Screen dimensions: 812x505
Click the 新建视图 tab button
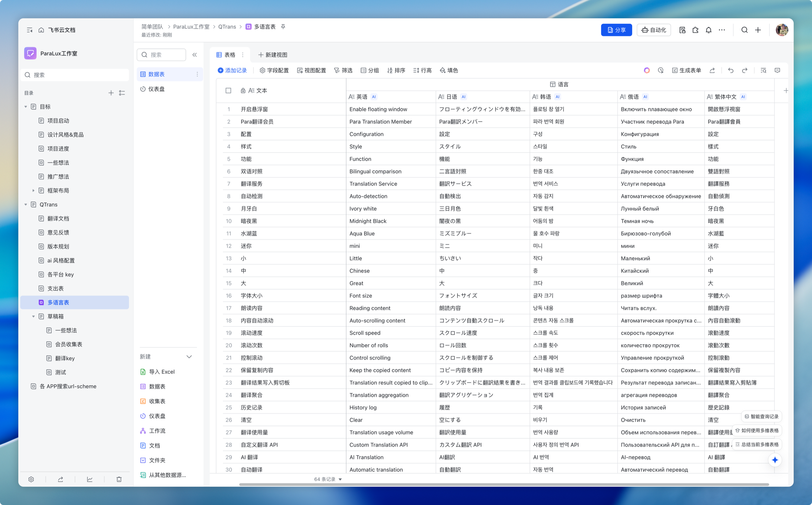pyautogui.click(x=272, y=55)
